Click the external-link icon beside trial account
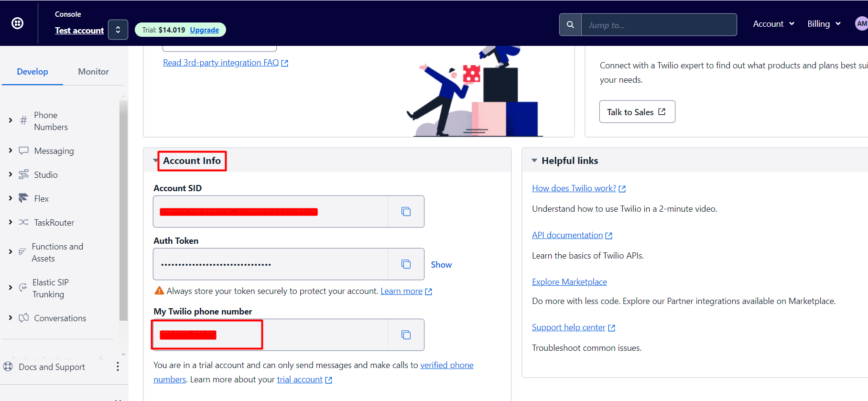 click(x=329, y=380)
